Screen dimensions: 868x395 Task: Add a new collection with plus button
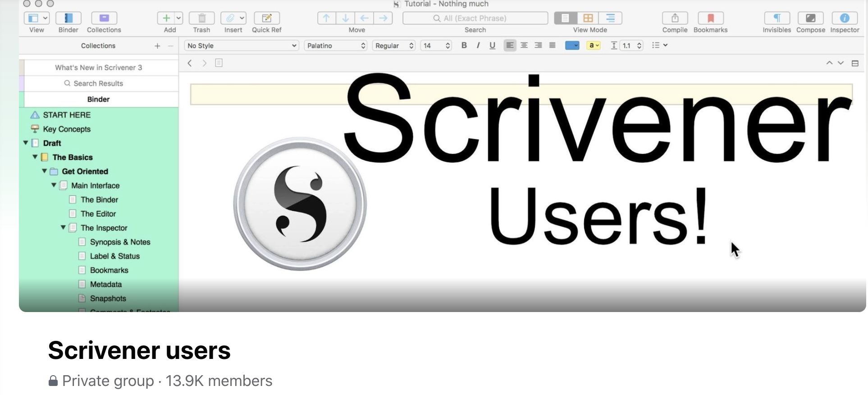(157, 46)
